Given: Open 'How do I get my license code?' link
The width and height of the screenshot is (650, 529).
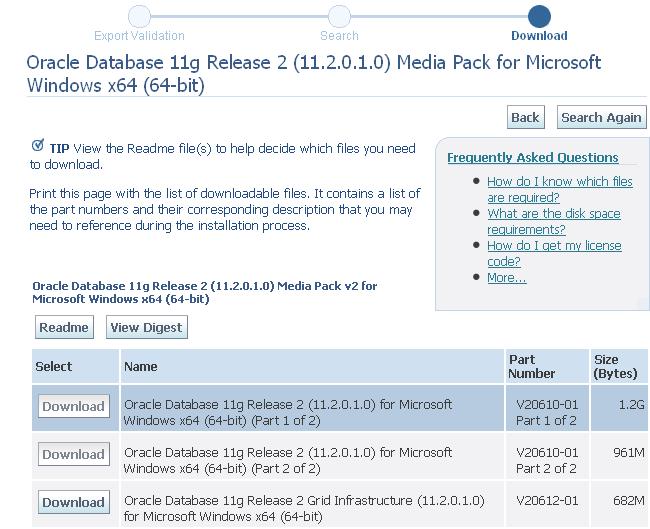Looking at the screenshot, I should point(554,253).
